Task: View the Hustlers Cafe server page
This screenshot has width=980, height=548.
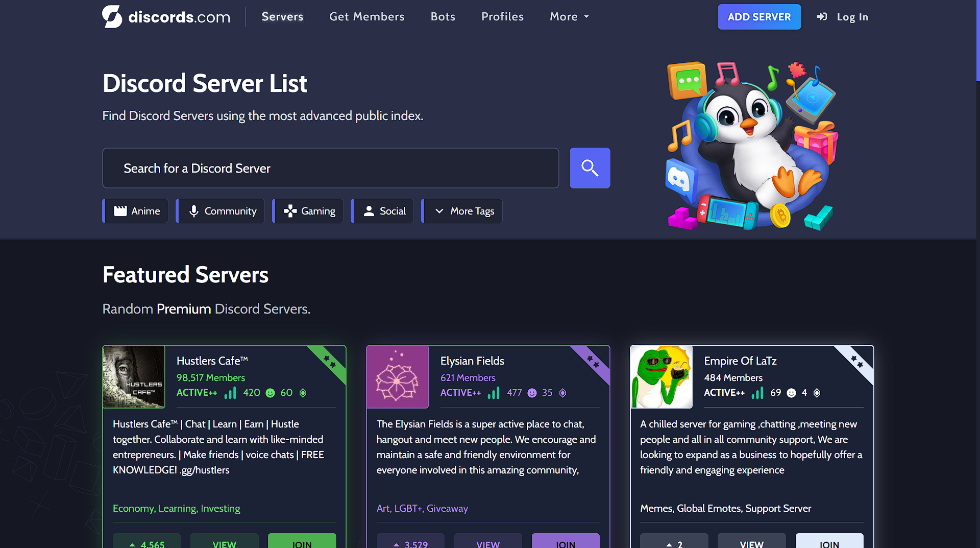Action: coord(225,541)
